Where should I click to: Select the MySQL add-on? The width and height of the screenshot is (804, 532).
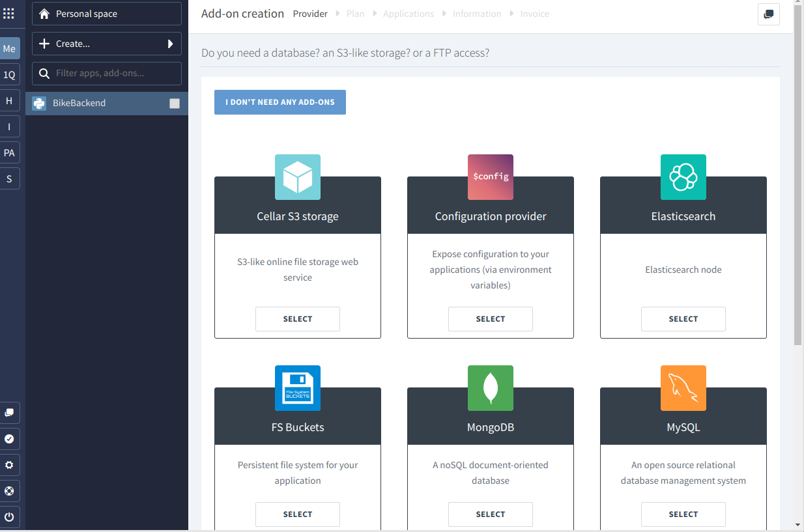click(x=683, y=514)
